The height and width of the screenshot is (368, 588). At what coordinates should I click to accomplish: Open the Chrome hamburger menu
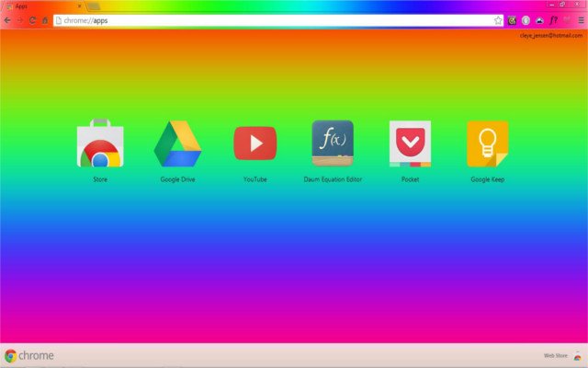(x=581, y=20)
